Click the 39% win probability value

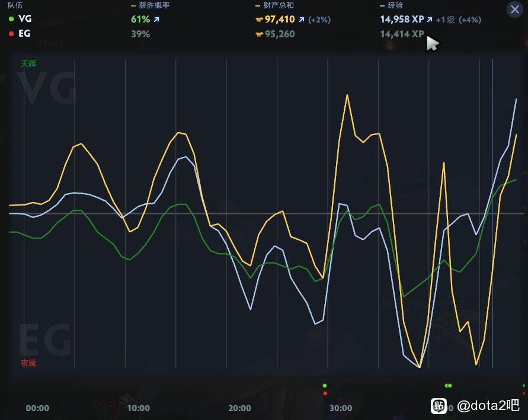(x=140, y=34)
